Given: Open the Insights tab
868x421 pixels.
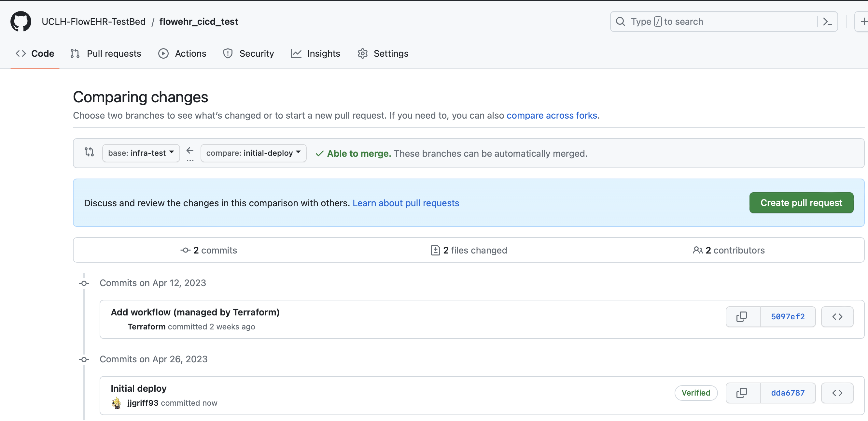Looking at the screenshot, I should click(323, 53).
